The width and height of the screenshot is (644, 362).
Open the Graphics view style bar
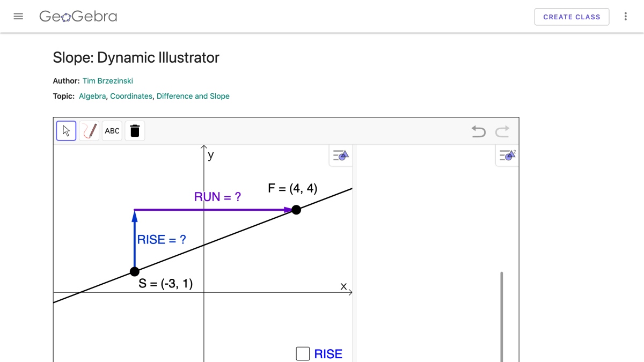[341, 156]
